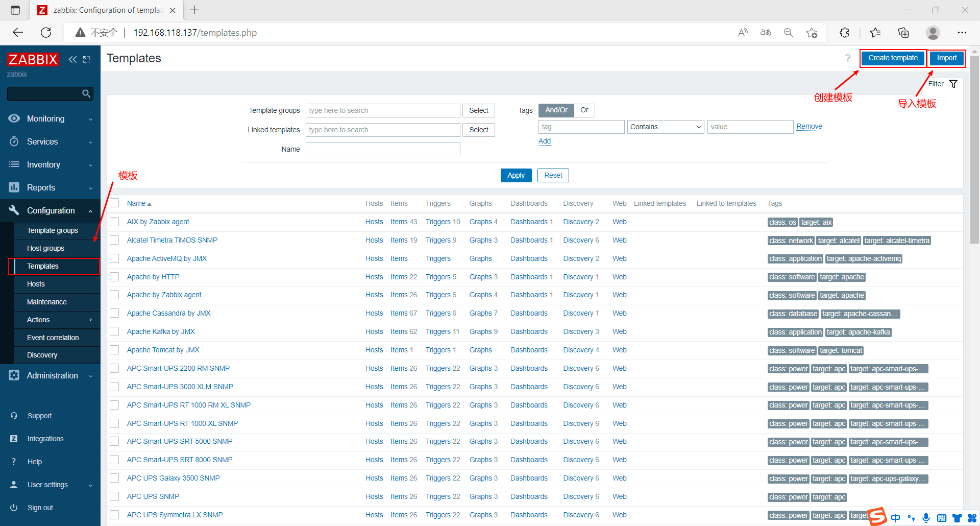Click the Sign out power icon
The height and width of the screenshot is (526, 980).
[14, 508]
